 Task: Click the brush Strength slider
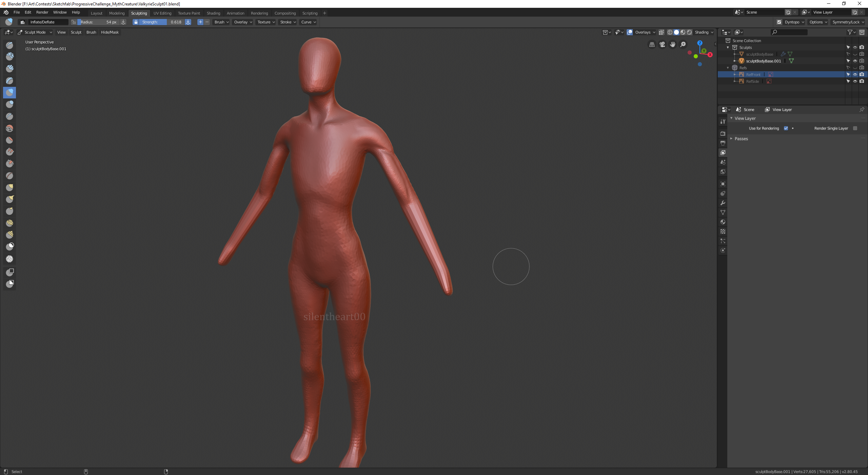pos(161,22)
